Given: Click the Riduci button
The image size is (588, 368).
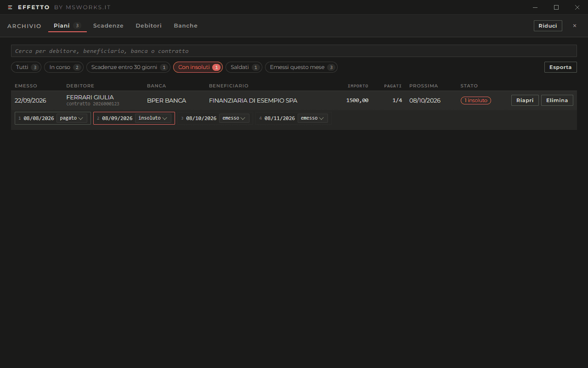Looking at the screenshot, I should 548,26.
